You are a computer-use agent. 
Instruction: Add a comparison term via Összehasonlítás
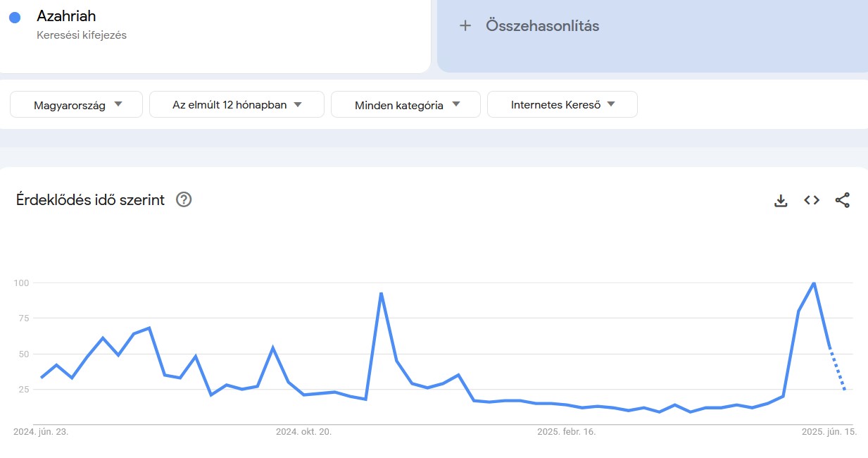pyautogui.click(x=542, y=26)
